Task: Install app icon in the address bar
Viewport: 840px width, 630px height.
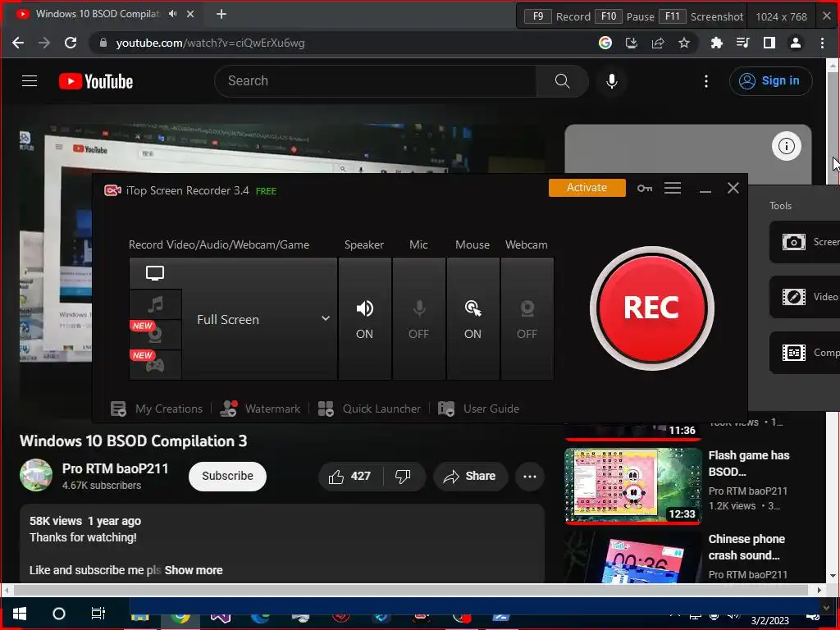Action: (x=632, y=43)
